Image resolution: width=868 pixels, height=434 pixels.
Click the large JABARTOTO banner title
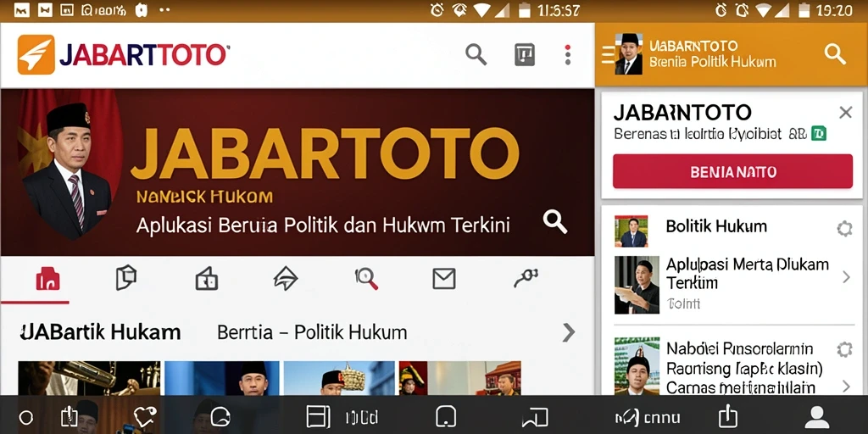point(325,153)
